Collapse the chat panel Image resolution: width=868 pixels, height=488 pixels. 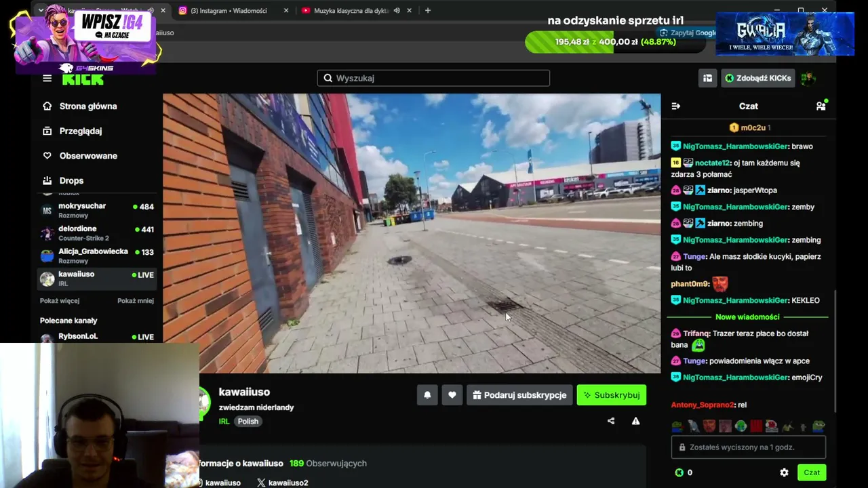pos(675,106)
